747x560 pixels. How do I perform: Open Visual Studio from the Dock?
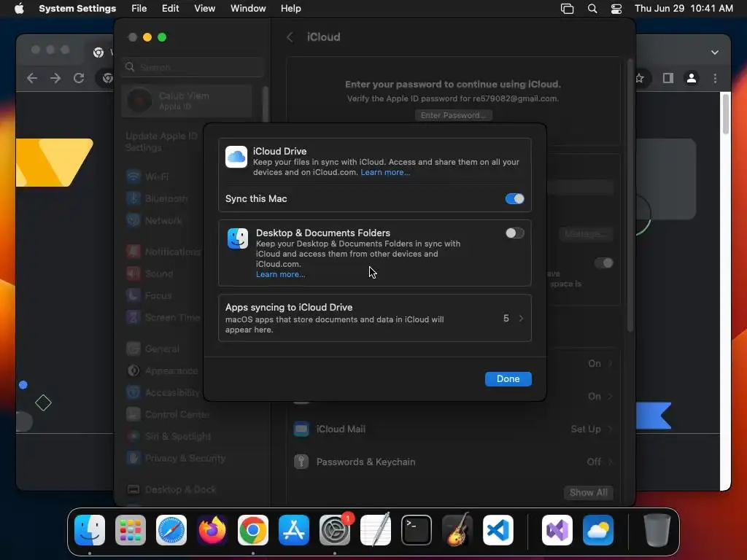(x=557, y=530)
